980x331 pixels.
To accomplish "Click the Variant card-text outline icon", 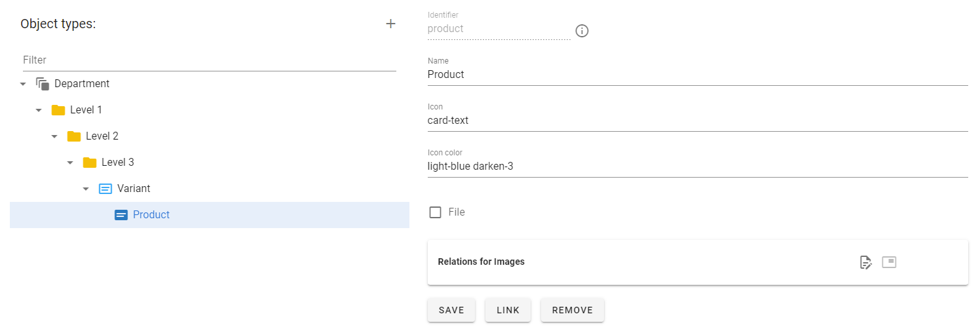I will 105,189.
